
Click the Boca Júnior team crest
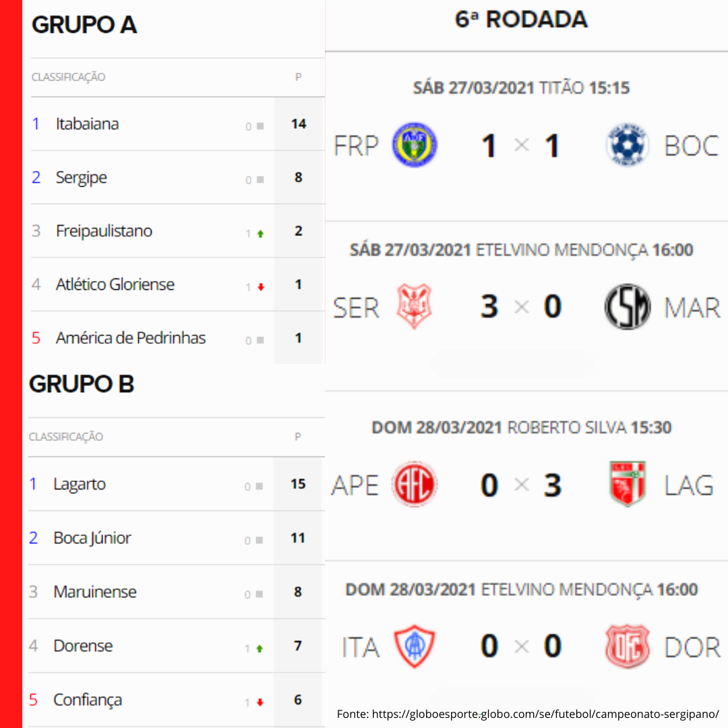point(627,145)
